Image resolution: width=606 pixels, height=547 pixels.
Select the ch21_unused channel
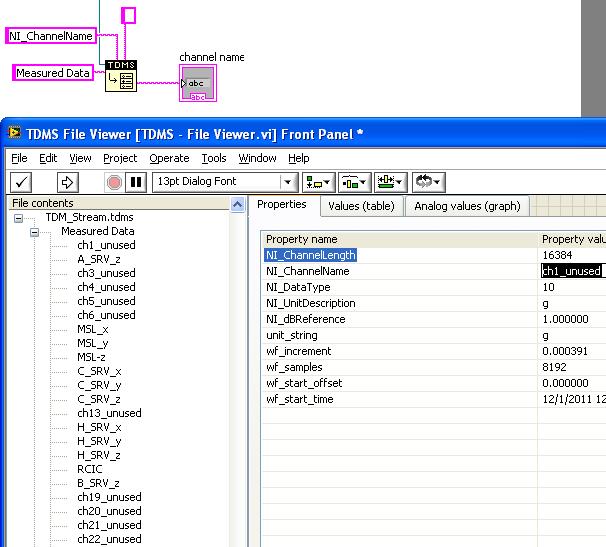coord(109,525)
